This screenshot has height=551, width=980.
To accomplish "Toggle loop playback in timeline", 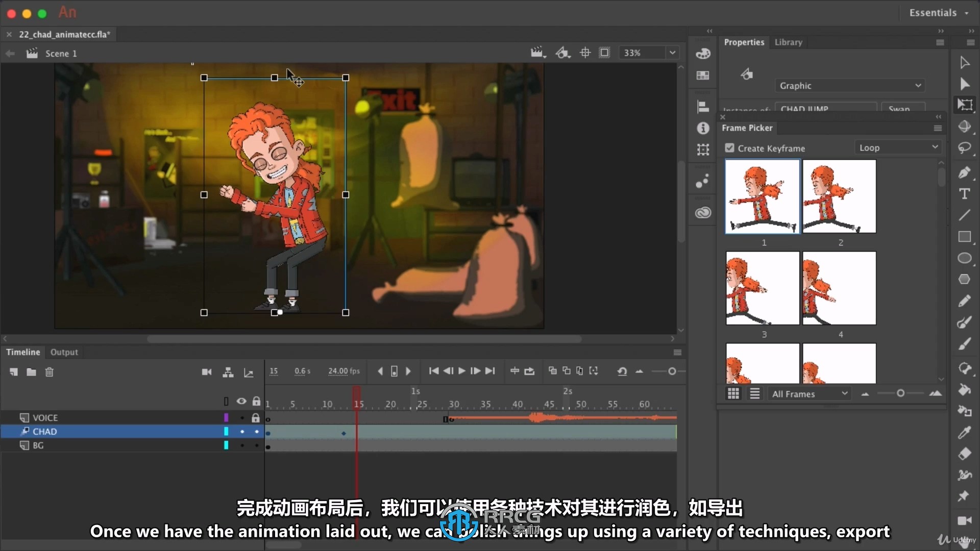I will pyautogui.click(x=529, y=371).
